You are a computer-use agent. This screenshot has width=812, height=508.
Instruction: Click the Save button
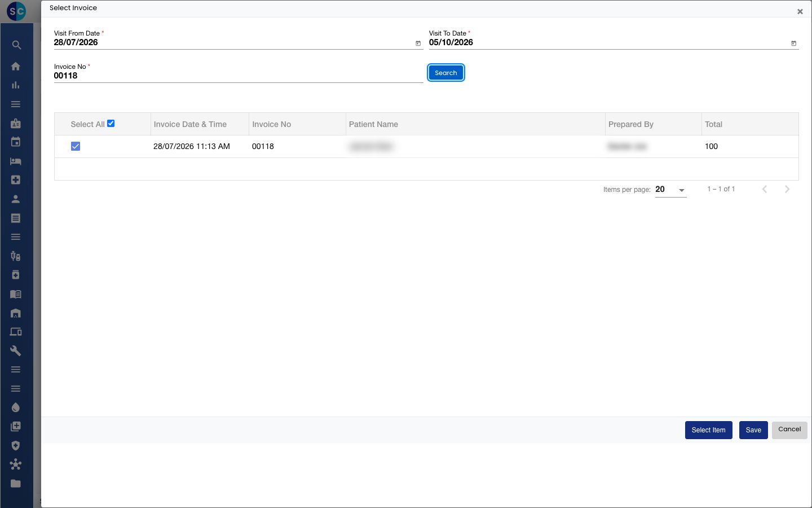click(753, 430)
